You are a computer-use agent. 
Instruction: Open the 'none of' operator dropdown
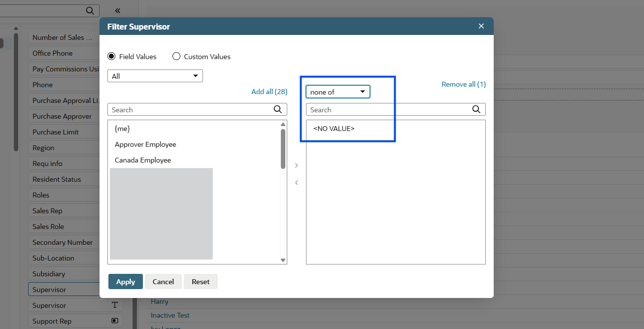338,92
